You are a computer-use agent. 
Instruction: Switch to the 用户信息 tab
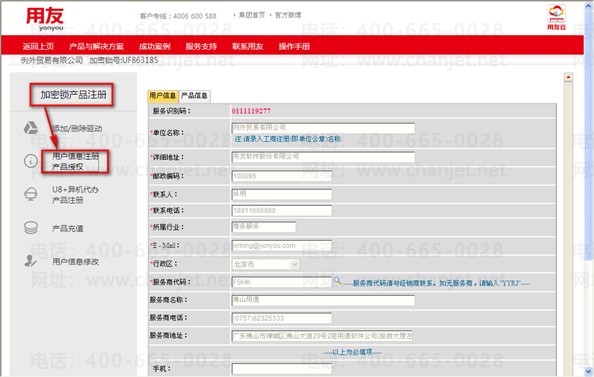[163, 96]
